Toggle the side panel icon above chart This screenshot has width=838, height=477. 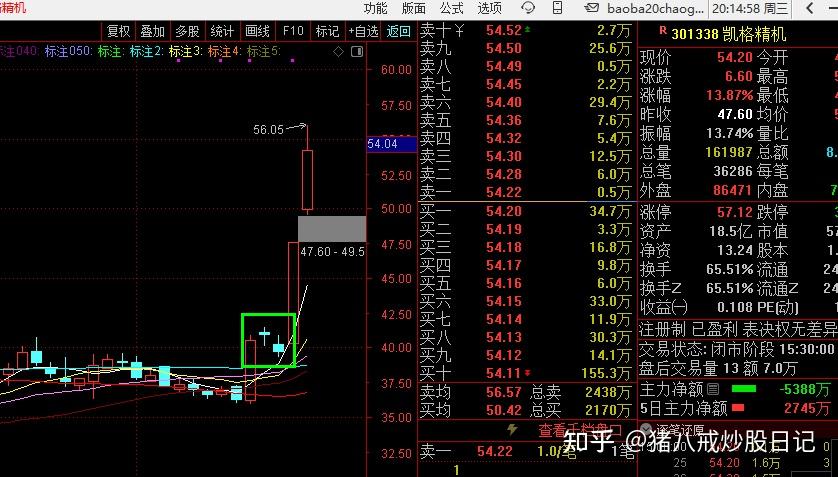[357, 51]
